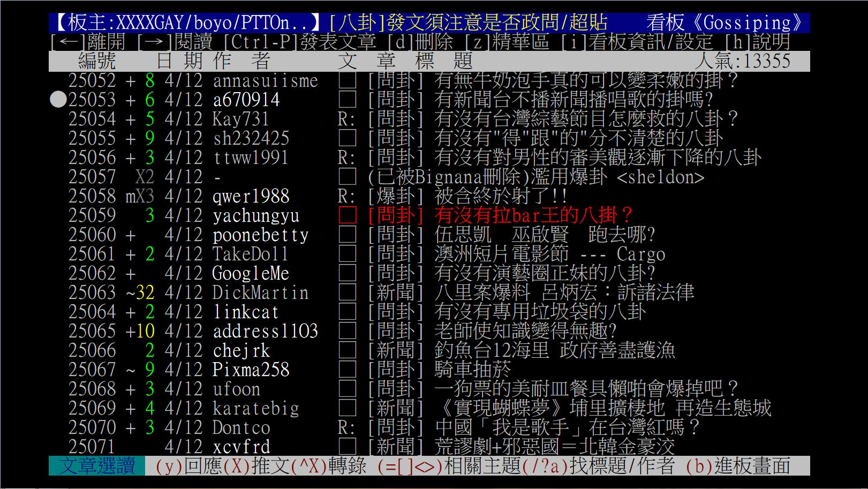Click author name karatebig on post 25069
This screenshot has width=868, height=489.
click(256, 408)
